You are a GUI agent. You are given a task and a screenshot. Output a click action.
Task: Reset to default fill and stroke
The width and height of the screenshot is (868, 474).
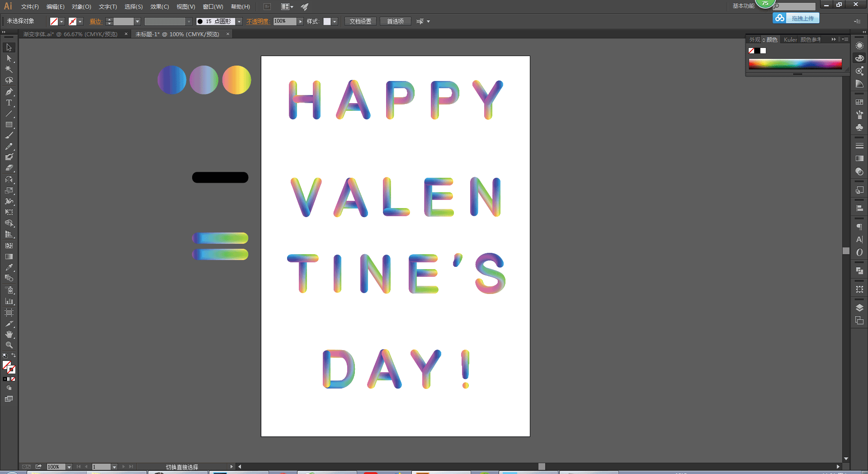click(5, 355)
